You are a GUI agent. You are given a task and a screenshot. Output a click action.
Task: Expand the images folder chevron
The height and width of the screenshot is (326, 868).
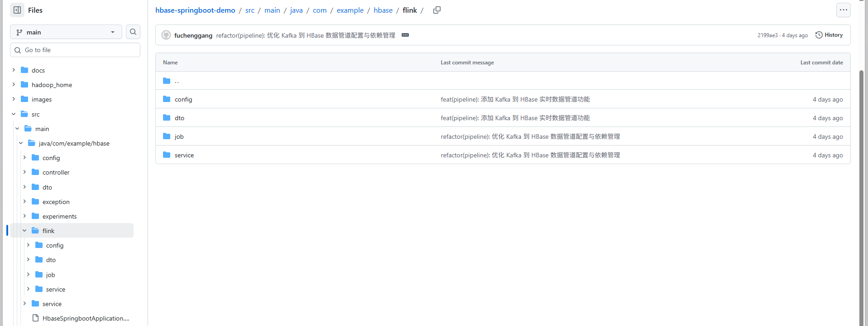point(14,99)
